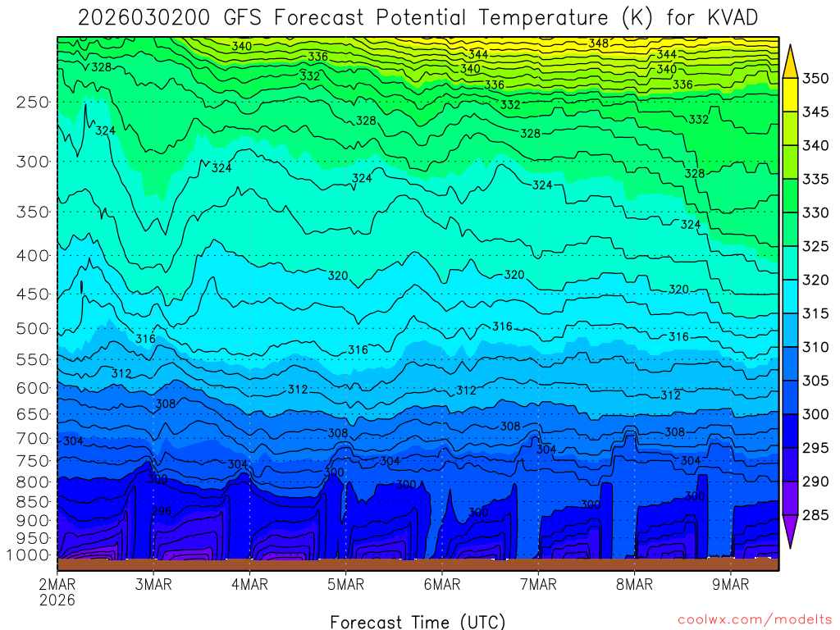The width and height of the screenshot is (840, 630).
Task: Click the 850 pressure level label
Action: point(33,501)
